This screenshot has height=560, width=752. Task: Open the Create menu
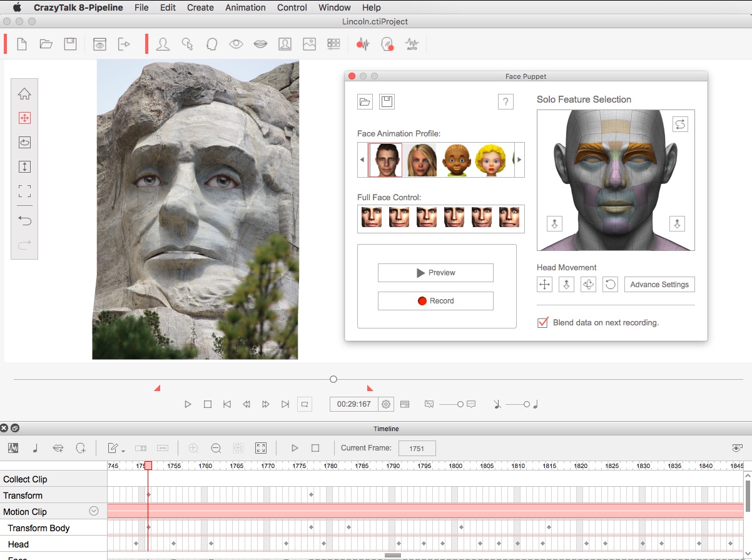coord(200,8)
